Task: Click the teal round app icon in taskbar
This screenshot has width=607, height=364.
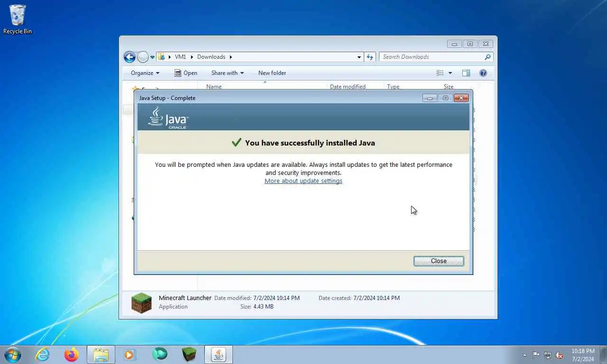Action: (x=159, y=355)
